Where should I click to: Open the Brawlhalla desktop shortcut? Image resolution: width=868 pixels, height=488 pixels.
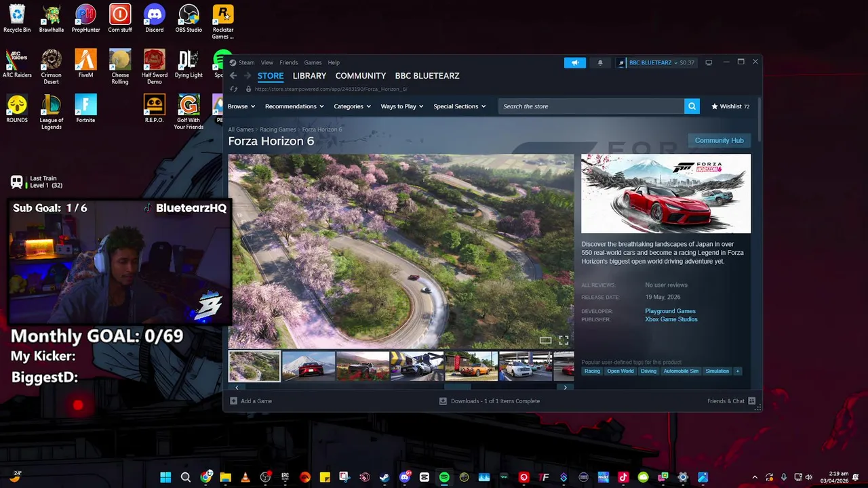point(52,19)
